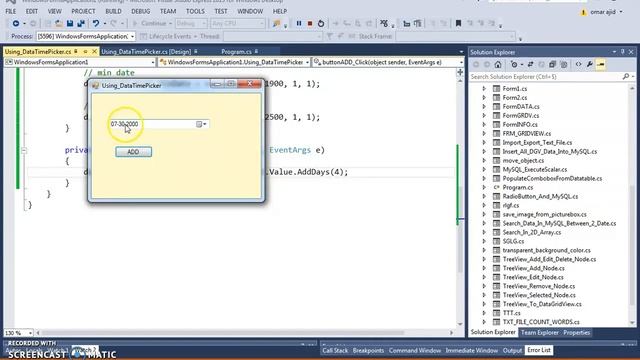This screenshot has width=640, height=360.
Task: Open the Breakpoints window tab
Action: coord(368,350)
